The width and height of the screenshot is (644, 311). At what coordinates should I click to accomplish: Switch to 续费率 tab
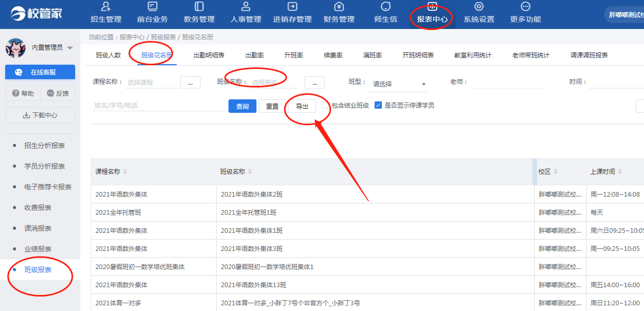[333, 55]
